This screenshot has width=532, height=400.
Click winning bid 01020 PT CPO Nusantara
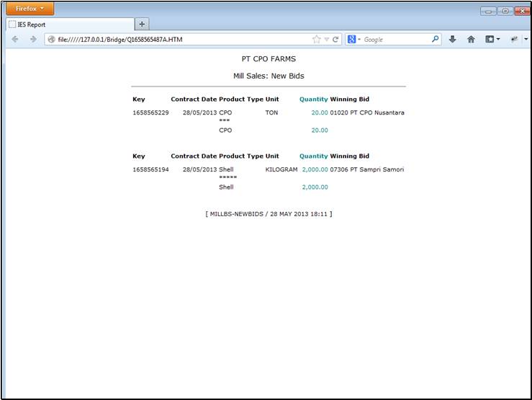(367, 112)
